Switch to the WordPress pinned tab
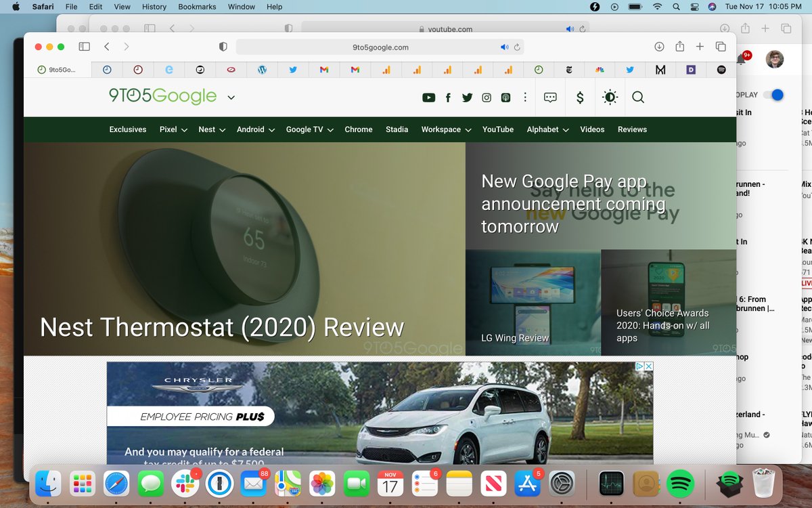812x508 pixels. (x=262, y=69)
